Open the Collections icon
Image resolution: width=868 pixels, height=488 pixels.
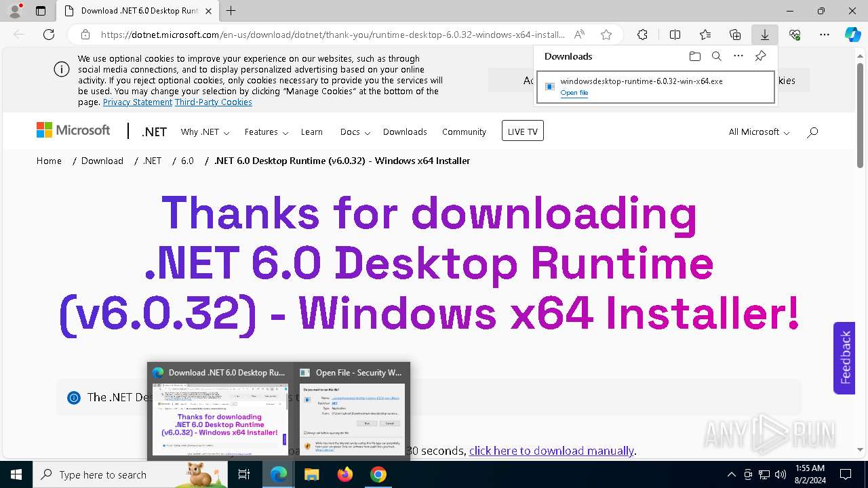[x=735, y=35]
